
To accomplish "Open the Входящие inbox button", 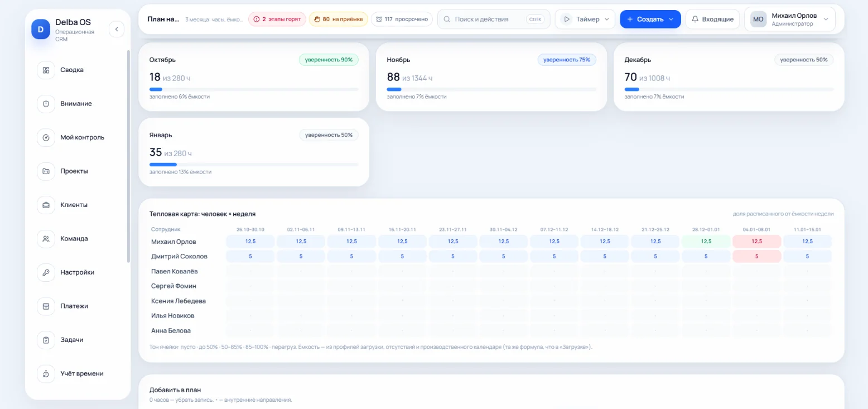I will coord(713,19).
